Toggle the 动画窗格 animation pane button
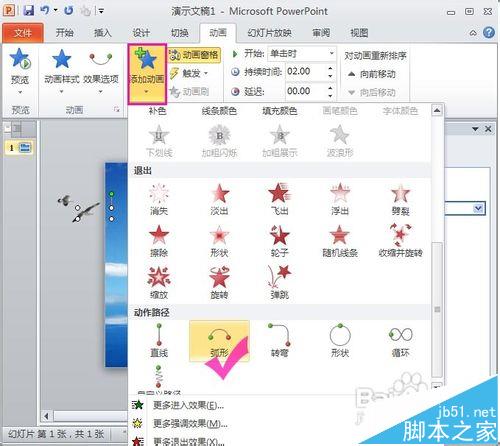This screenshot has width=500, height=446. (194, 55)
